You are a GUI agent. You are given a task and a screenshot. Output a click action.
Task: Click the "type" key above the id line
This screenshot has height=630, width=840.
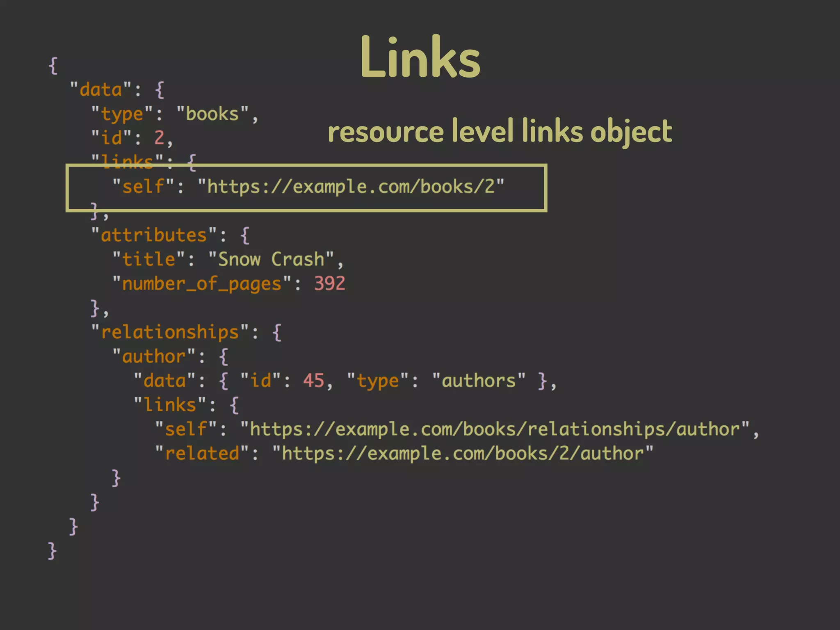pos(122,114)
